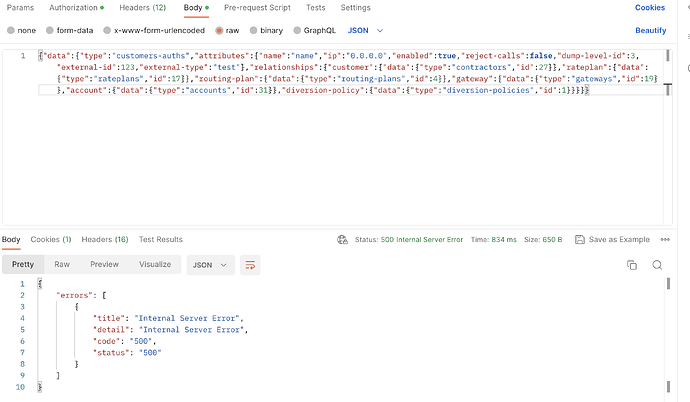Click the response time 834 ms
This screenshot has width=690, height=402.
504,240
